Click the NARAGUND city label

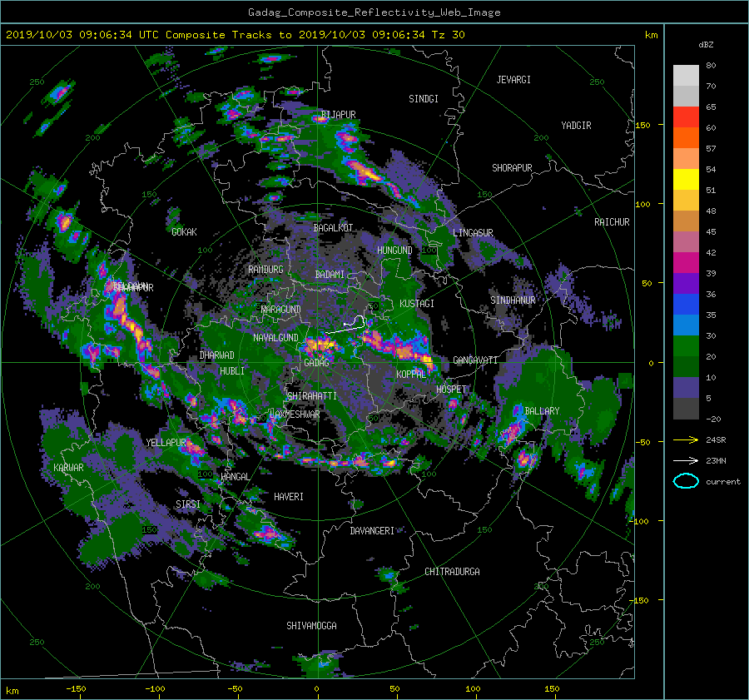point(281,309)
